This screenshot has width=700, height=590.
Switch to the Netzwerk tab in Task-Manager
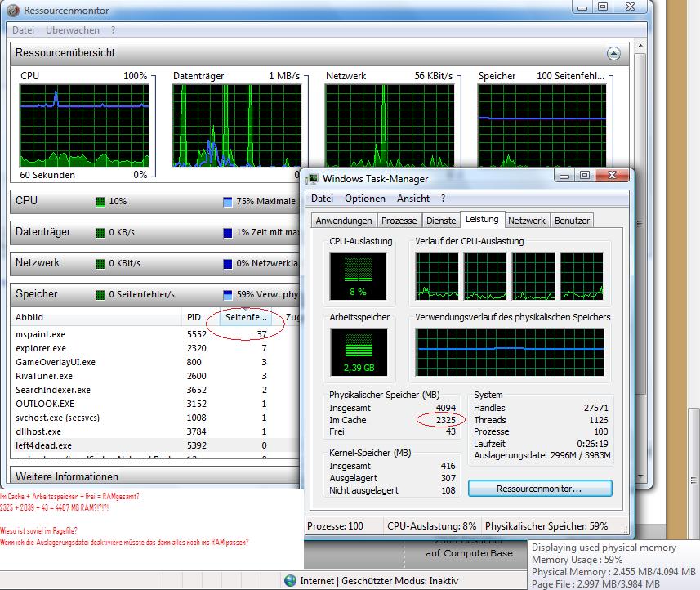point(527,221)
